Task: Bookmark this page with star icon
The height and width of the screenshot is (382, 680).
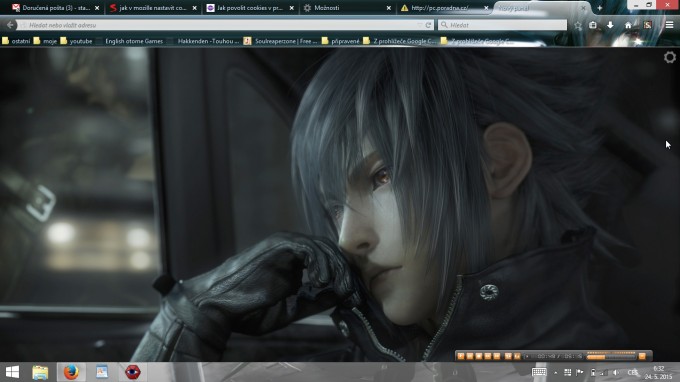Action: click(578, 25)
